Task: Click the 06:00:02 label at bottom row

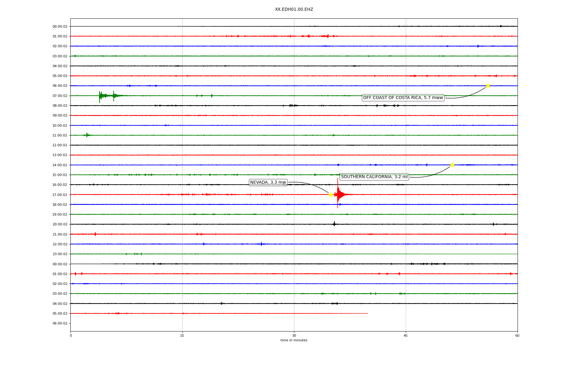Action: pyautogui.click(x=60, y=323)
